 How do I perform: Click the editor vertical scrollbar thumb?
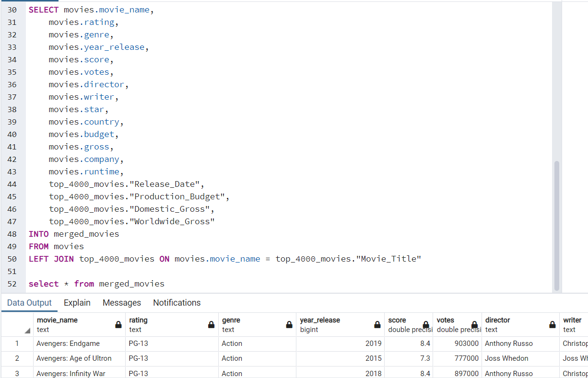tap(556, 226)
